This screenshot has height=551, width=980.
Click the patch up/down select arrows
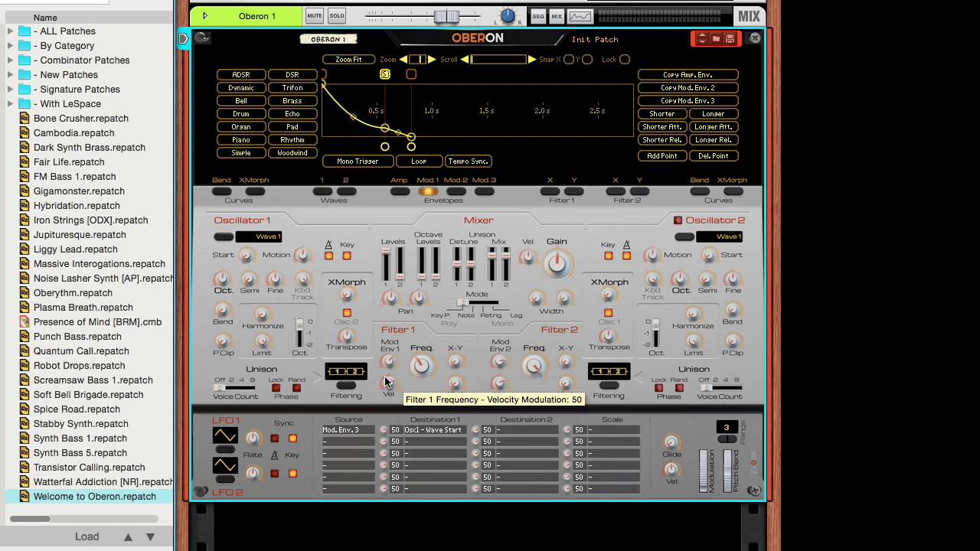pos(702,38)
